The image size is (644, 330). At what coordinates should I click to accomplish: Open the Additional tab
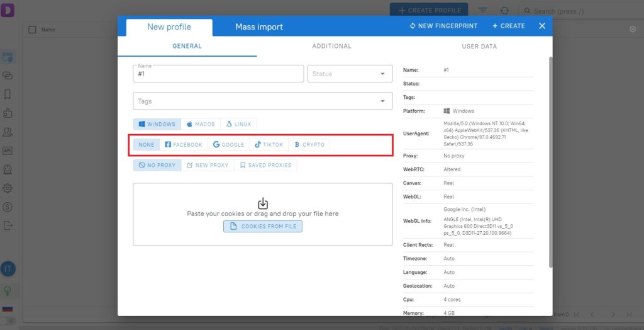pyautogui.click(x=332, y=46)
